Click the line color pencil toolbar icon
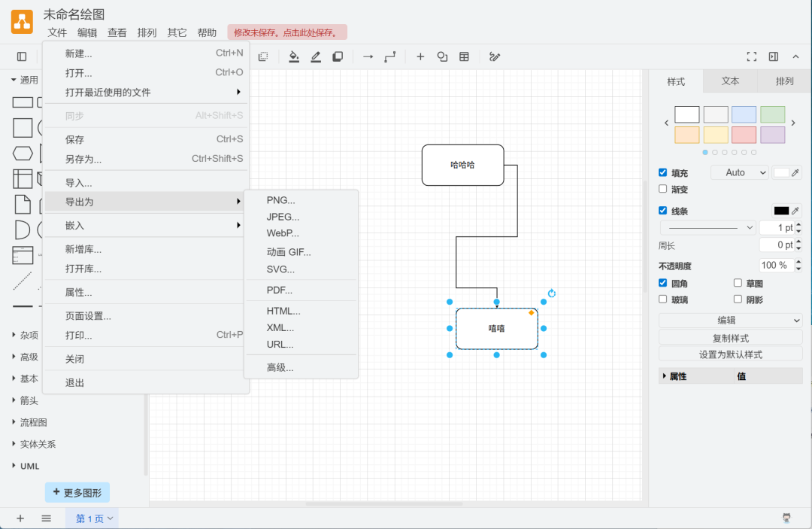Screen dimensions: 812x529 pyautogui.click(x=316, y=56)
